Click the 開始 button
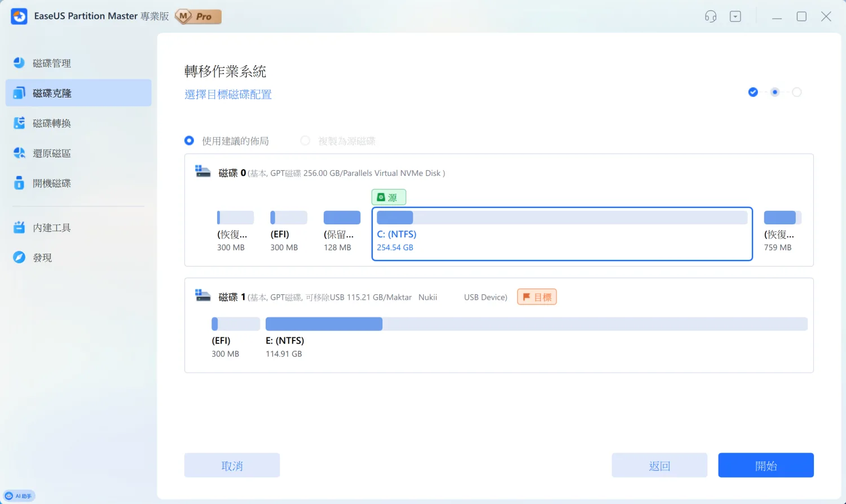Screen dimensions: 846x504 pyautogui.click(x=766, y=465)
